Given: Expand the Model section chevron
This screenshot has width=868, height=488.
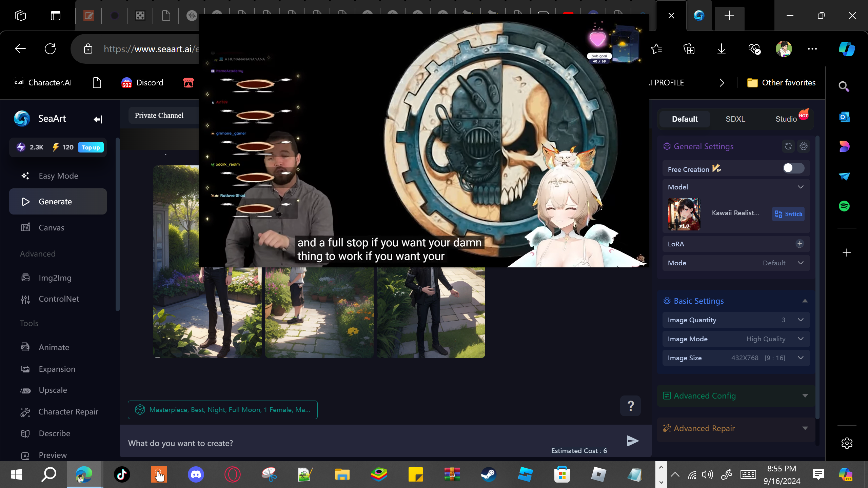Looking at the screenshot, I should (801, 187).
